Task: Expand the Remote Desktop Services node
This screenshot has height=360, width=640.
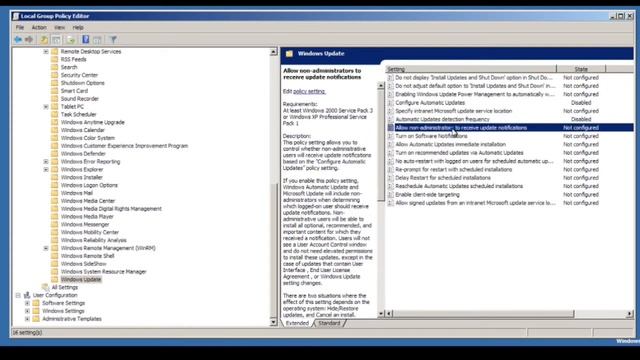Action: coord(46,52)
